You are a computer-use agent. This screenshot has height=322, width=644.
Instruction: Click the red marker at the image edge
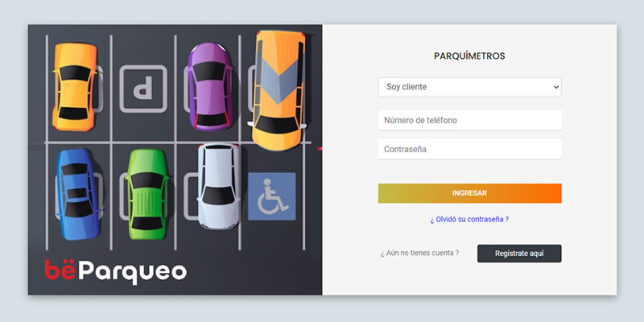coord(320,148)
